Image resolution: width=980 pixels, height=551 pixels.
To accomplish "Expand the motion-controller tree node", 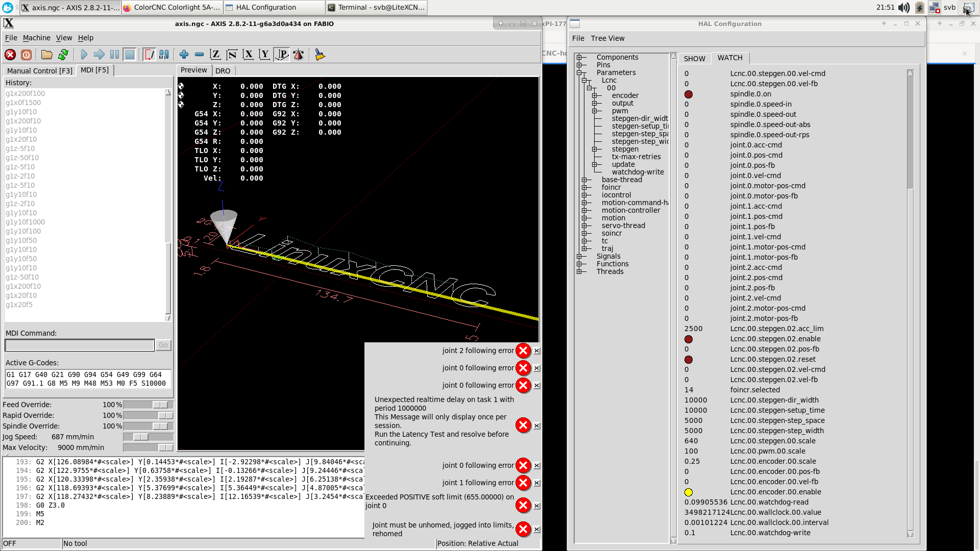I will tap(584, 210).
